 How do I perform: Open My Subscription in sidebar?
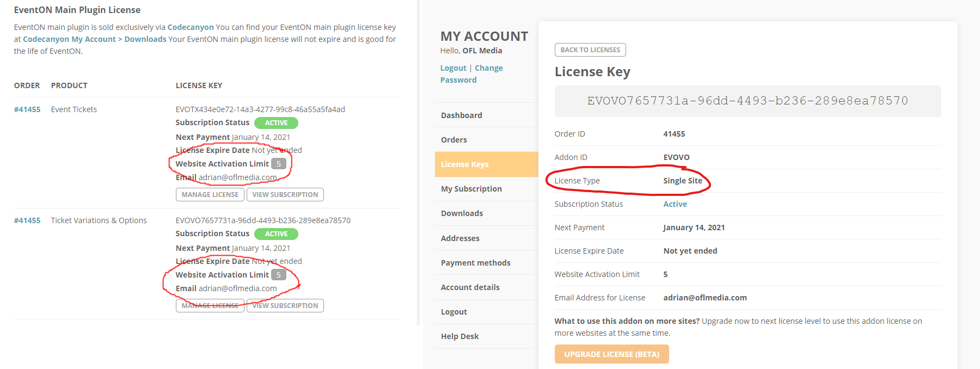pos(471,189)
